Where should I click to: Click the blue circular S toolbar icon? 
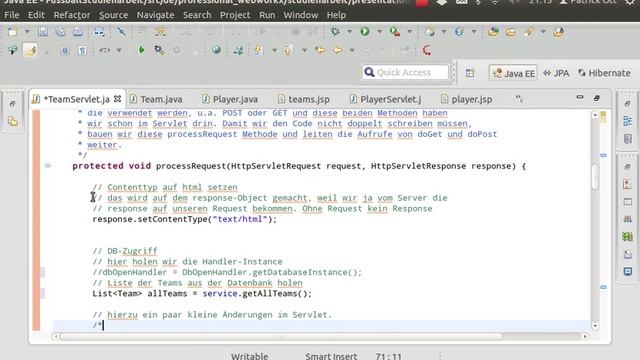tap(459, 32)
